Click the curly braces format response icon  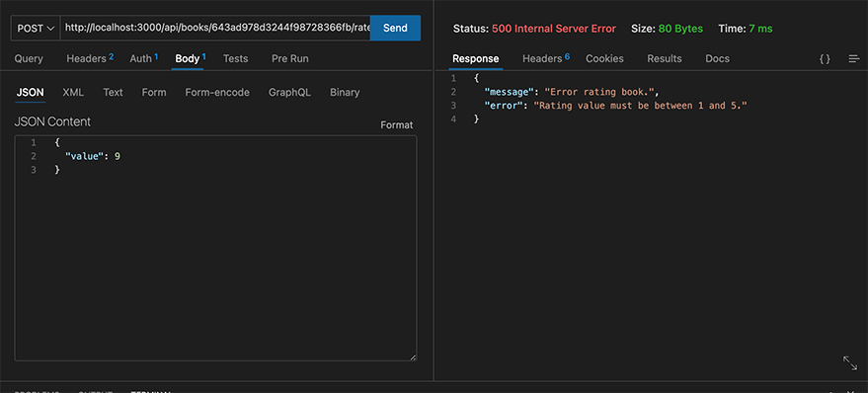click(x=825, y=58)
